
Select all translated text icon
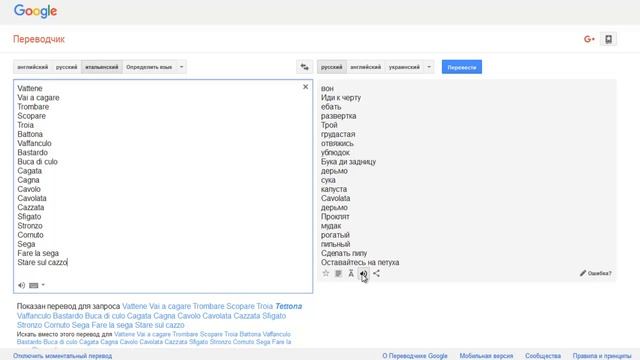[338, 273]
